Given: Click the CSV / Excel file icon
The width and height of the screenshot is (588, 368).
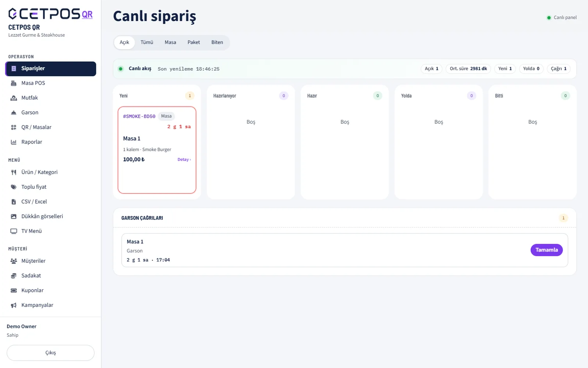Looking at the screenshot, I should (14, 202).
